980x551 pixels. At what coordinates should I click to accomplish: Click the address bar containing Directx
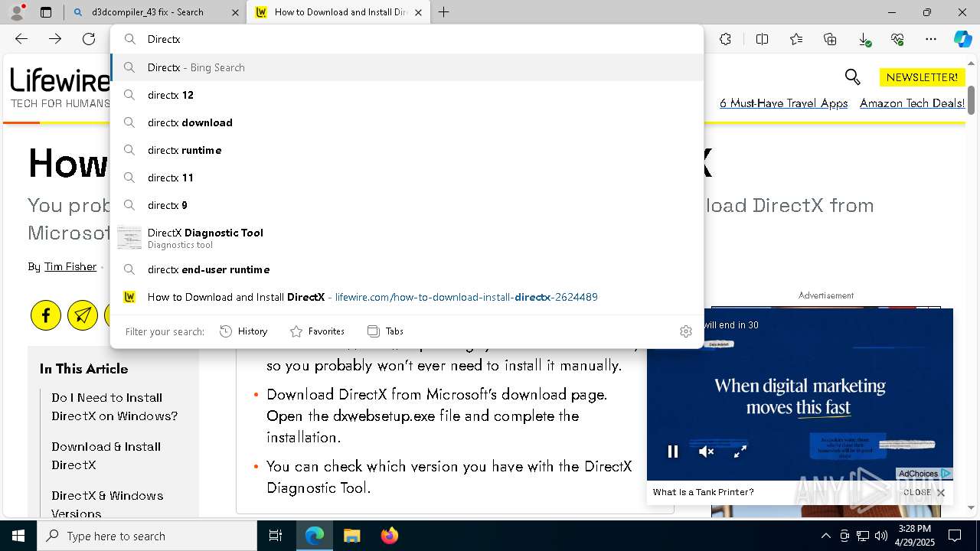[407, 39]
